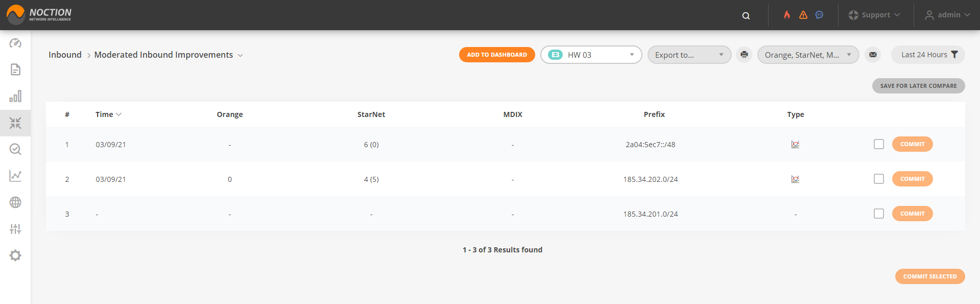Open the chat messages icon
The width and height of the screenshot is (980, 304).
819,15
